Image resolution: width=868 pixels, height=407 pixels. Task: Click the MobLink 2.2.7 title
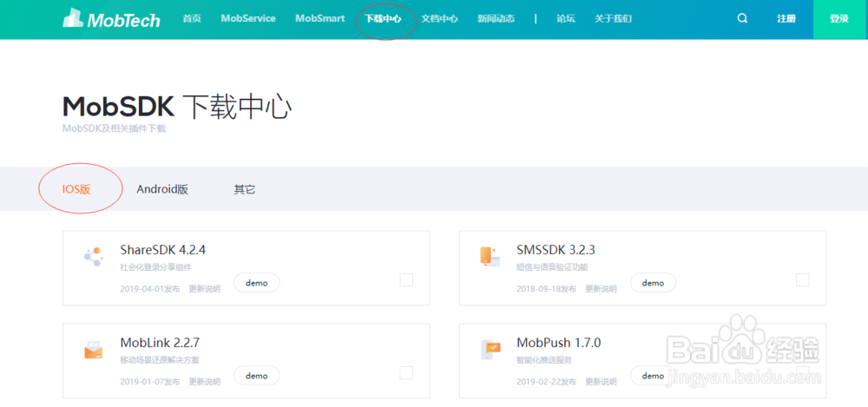pyautogui.click(x=160, y=343)
